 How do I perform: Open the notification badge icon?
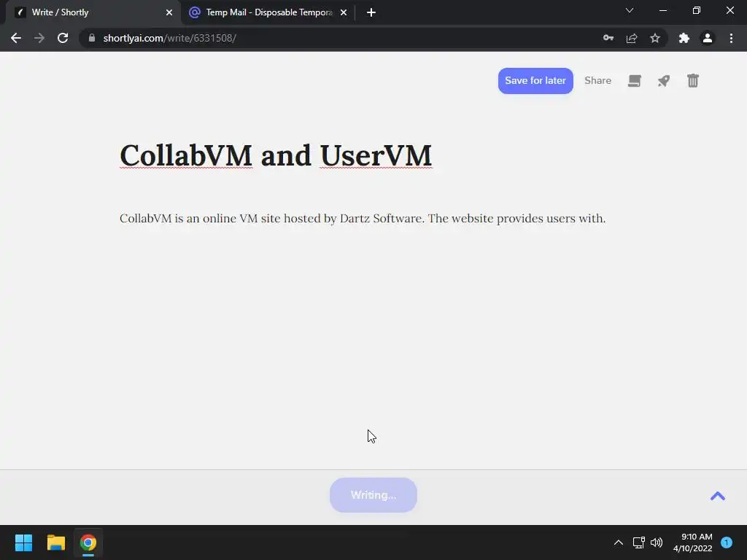point(727,542)
